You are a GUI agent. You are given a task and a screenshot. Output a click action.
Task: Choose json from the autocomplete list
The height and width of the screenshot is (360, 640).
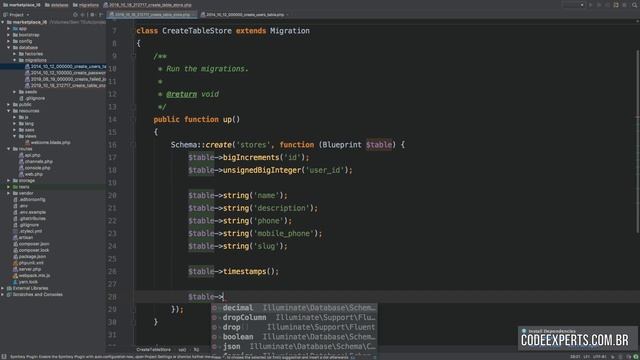click(x=294, y=347)
